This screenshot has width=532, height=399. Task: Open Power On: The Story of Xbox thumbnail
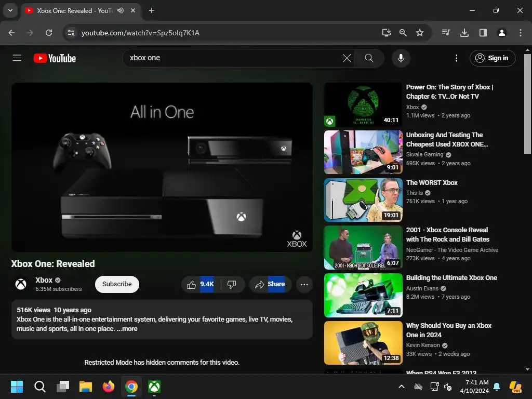tap(363, 104)
